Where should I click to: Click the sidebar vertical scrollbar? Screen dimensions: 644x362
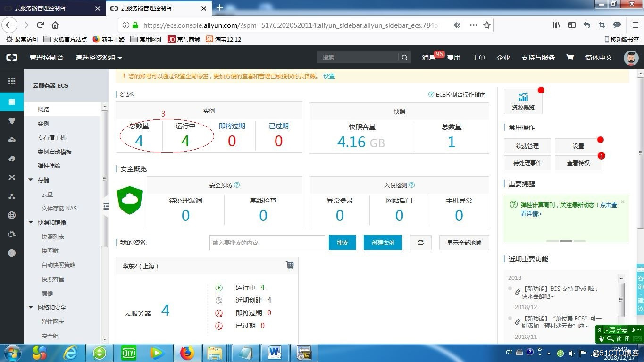[105, 179]
